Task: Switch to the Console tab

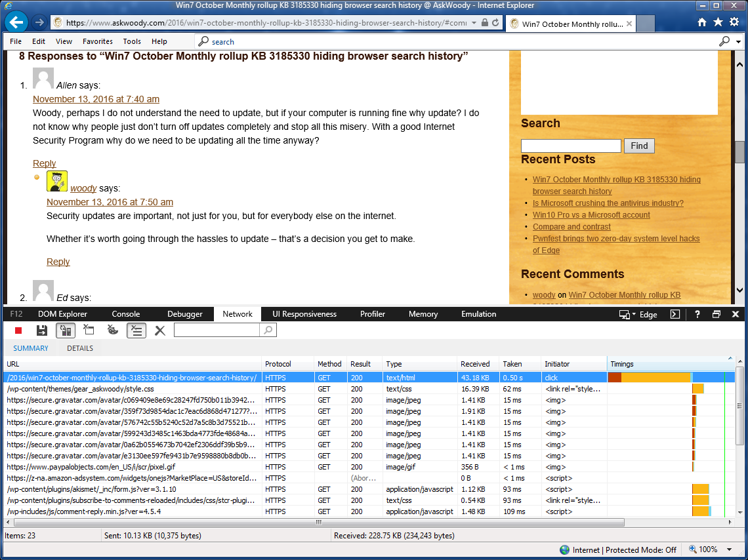Action: point(126,314)
